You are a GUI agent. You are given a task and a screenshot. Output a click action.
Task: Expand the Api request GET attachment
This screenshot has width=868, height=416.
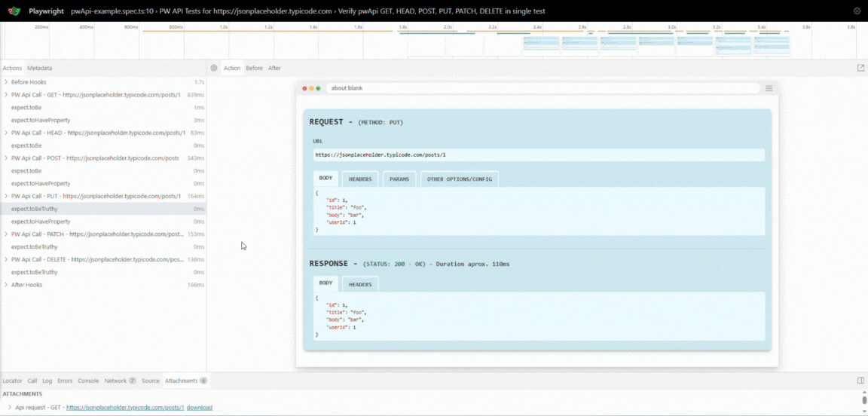9,408
